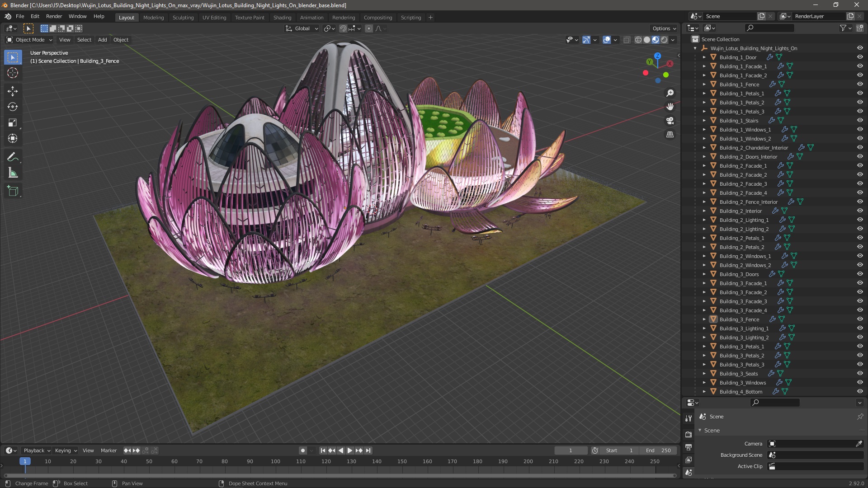This screenshot has height=488, width=868.
Task: Open the Render menu
Action: (54, 16)
